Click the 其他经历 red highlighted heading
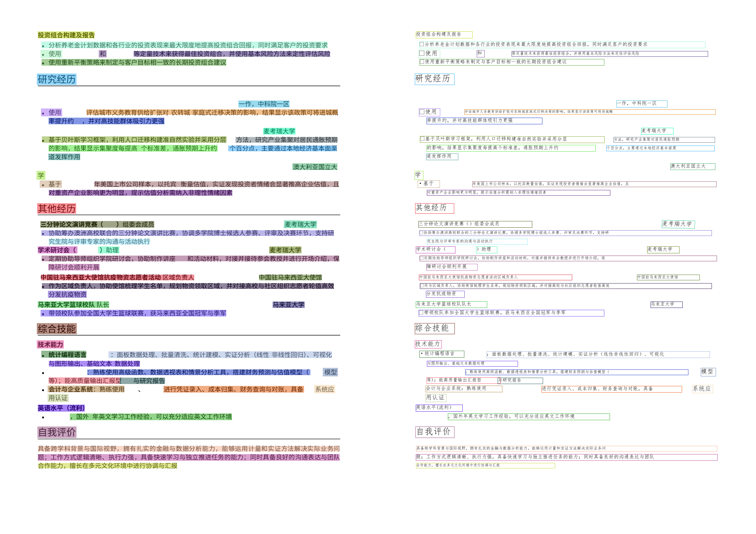This screenshot has width=756, height=534. 56,209
